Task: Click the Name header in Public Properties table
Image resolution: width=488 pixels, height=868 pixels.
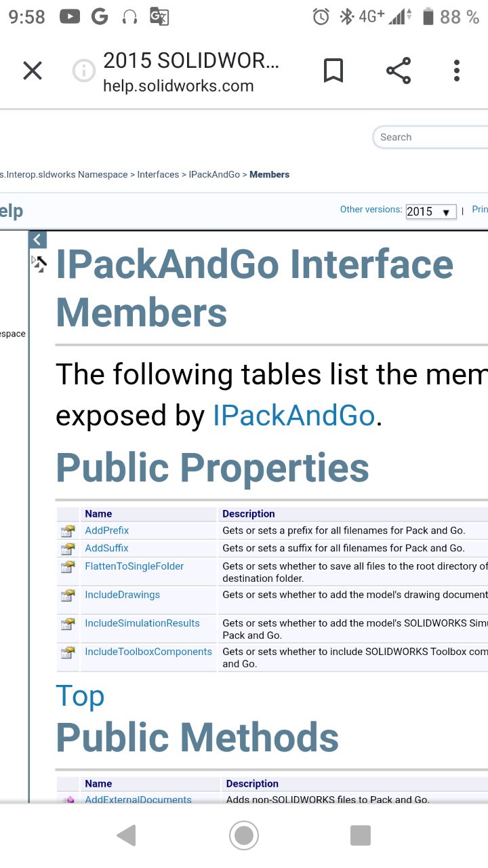Action: (98, 513)
